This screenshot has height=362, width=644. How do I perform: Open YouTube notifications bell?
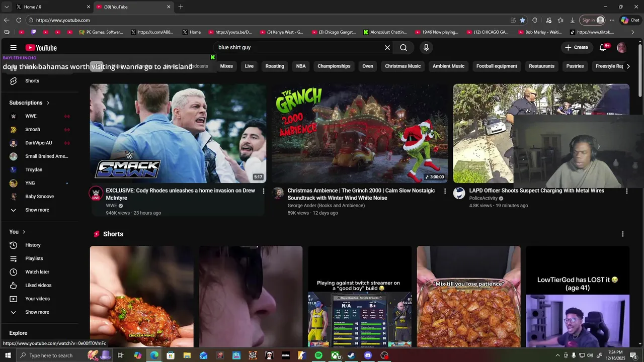[x=603, y=48]
